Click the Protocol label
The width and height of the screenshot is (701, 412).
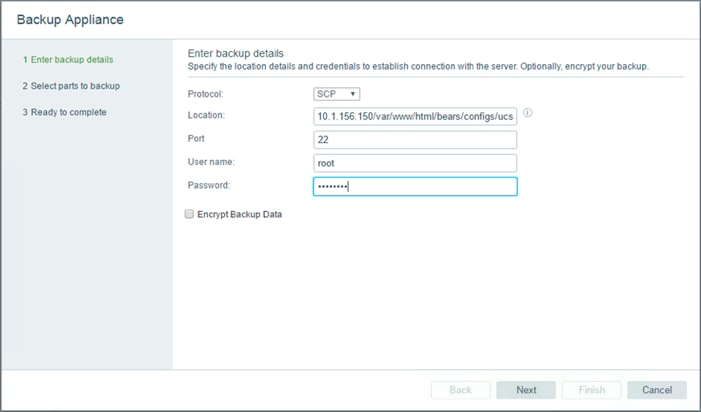pos(206,94)
